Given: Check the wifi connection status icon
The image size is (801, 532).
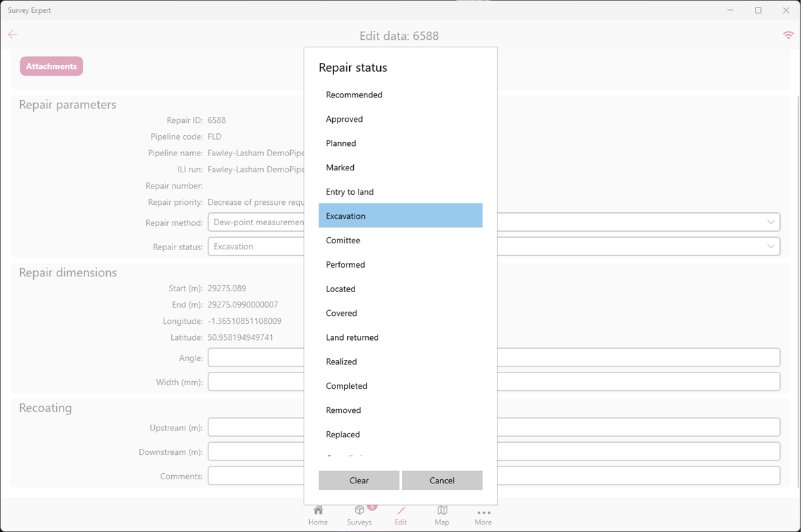Looking at the screenshot, I should click(x=788, y=34).
